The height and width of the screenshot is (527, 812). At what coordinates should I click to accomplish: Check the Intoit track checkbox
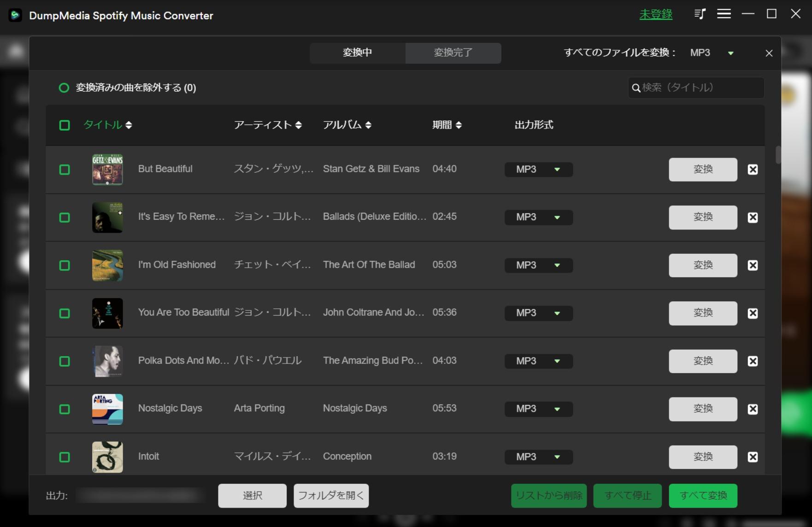[x=65, y=457]
